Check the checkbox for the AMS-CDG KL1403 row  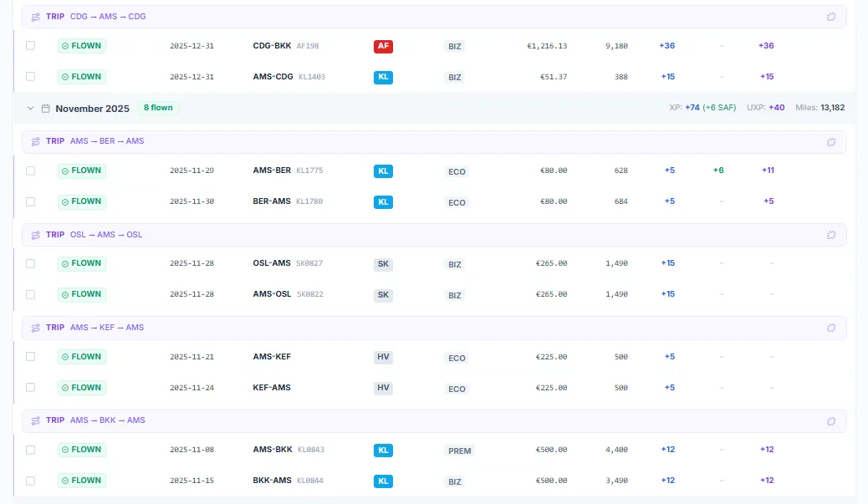[x=30, y=77]
